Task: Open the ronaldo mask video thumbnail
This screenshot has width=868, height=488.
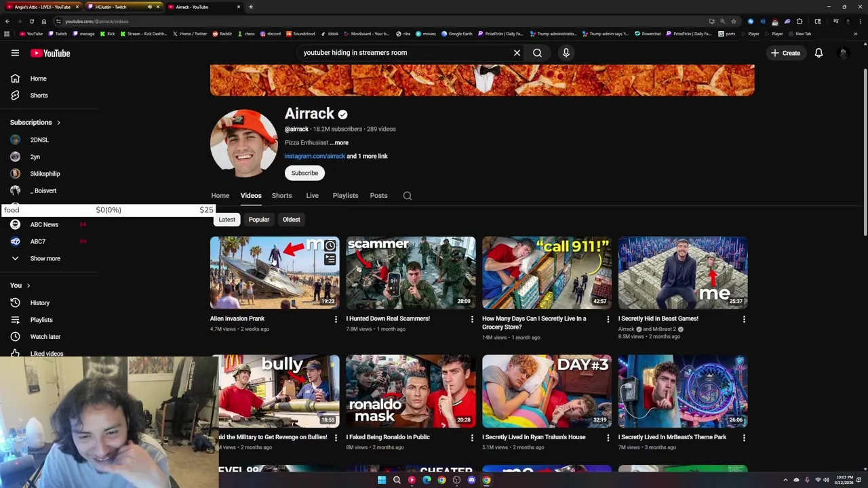Action: [x=411, y=391]
